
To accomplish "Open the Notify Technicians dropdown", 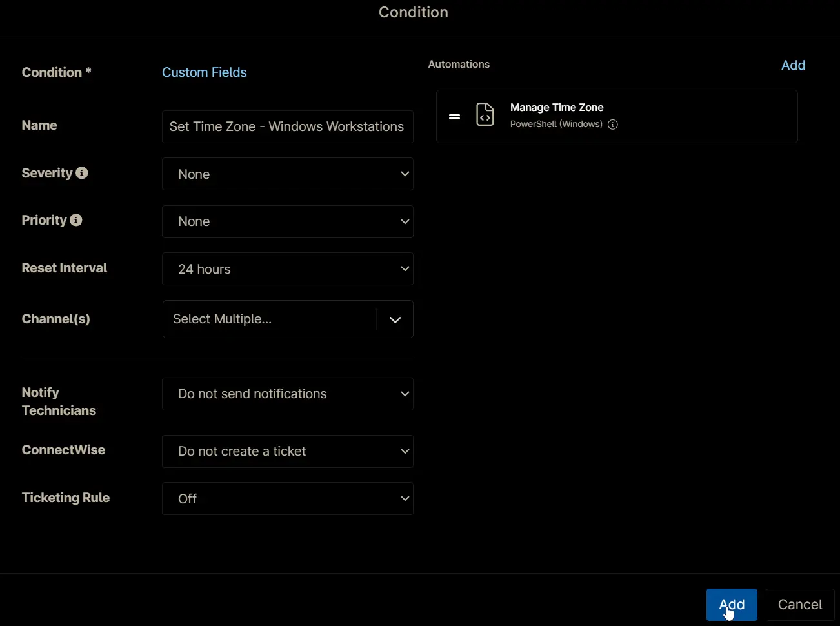I will pyautogui.click(x=288, y=394).
